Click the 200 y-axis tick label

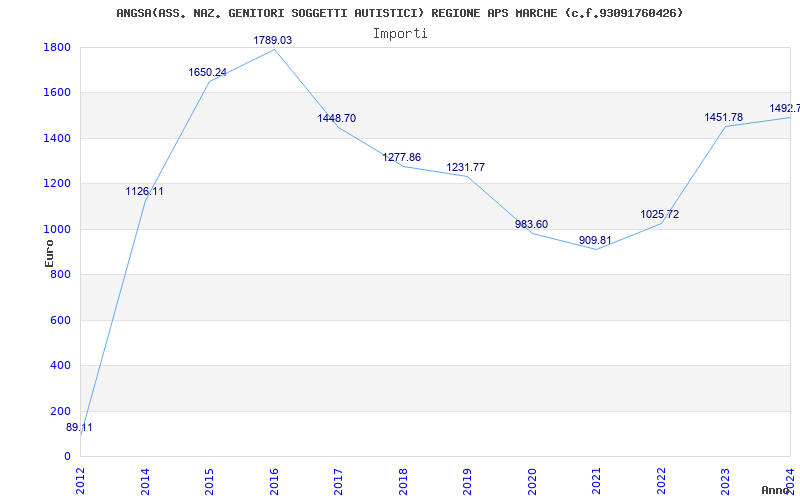pyautogui.click(x=60, y=411)
